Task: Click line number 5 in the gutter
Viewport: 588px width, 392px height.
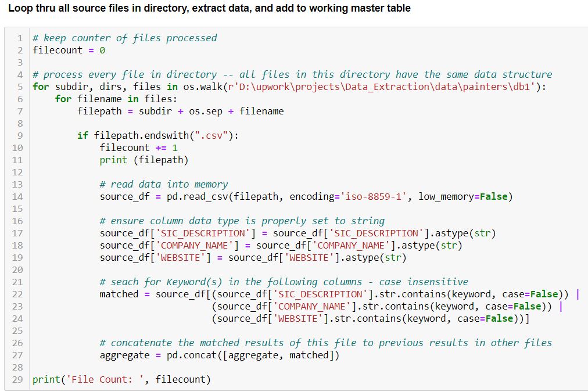Action: pos(20,87)
